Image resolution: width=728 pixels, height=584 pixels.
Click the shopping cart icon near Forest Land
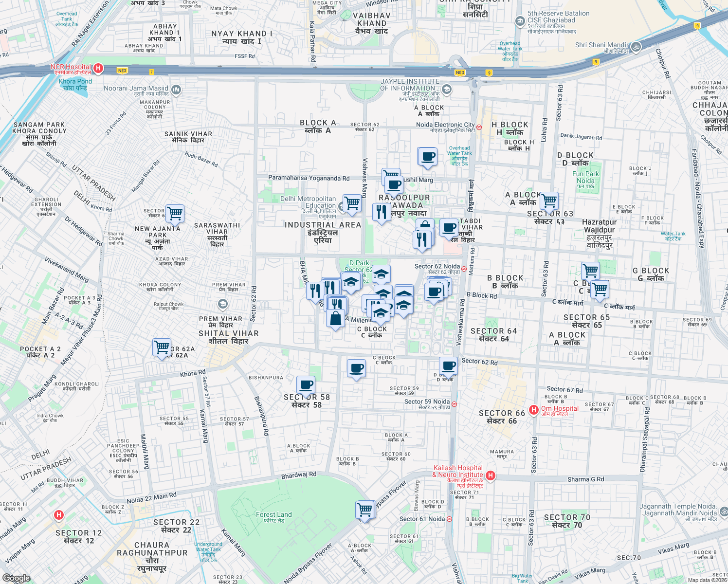(x=365, y=509)
